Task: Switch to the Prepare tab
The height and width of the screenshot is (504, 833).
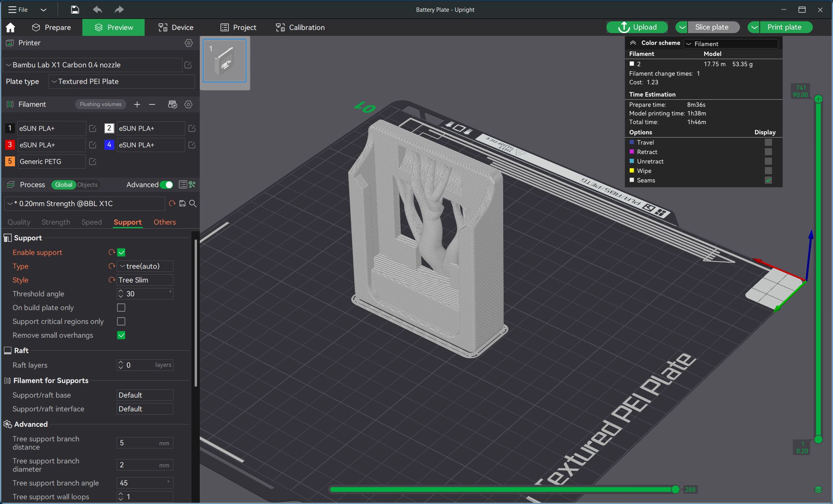Action: [52, 28]
